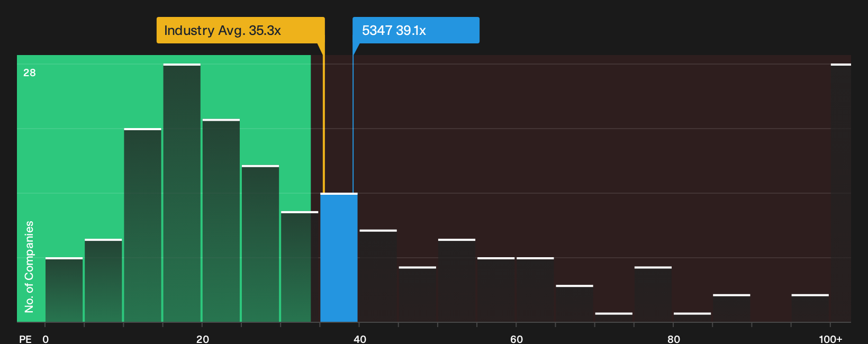Click the histogram bar for PE 25-30
868x344 pixels.
pos(260,243)
